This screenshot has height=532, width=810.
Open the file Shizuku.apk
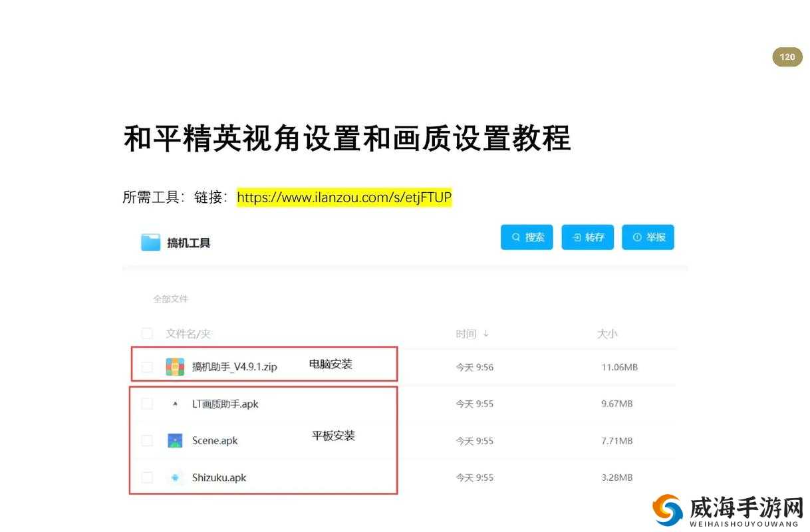(219, 477)
